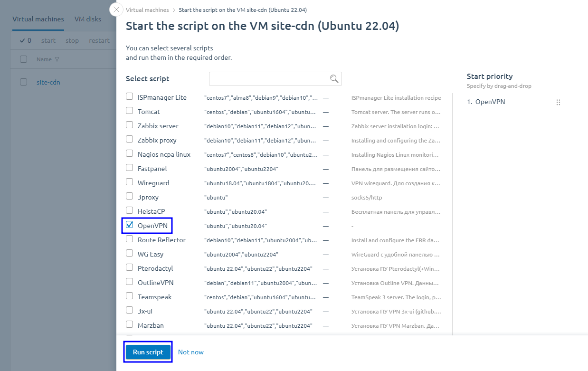
Task: Select the site-cdn VM row checkbox
Action: 24,82
